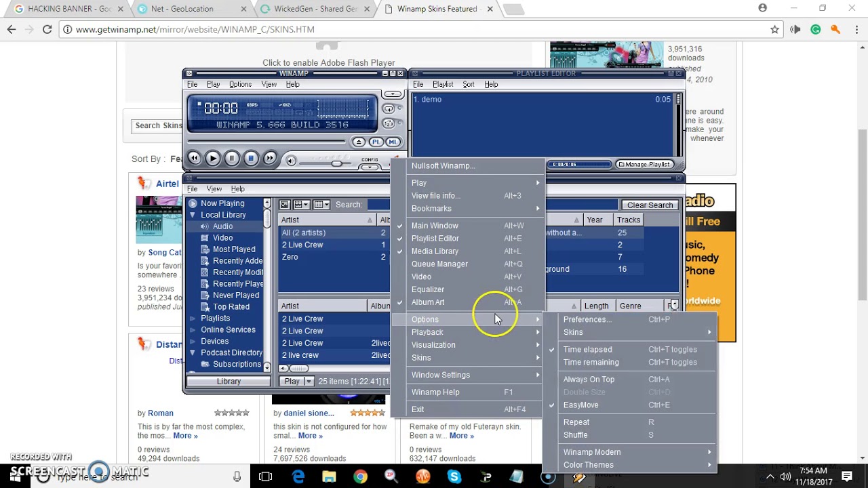Click the Video library item icon

point(205,238)
